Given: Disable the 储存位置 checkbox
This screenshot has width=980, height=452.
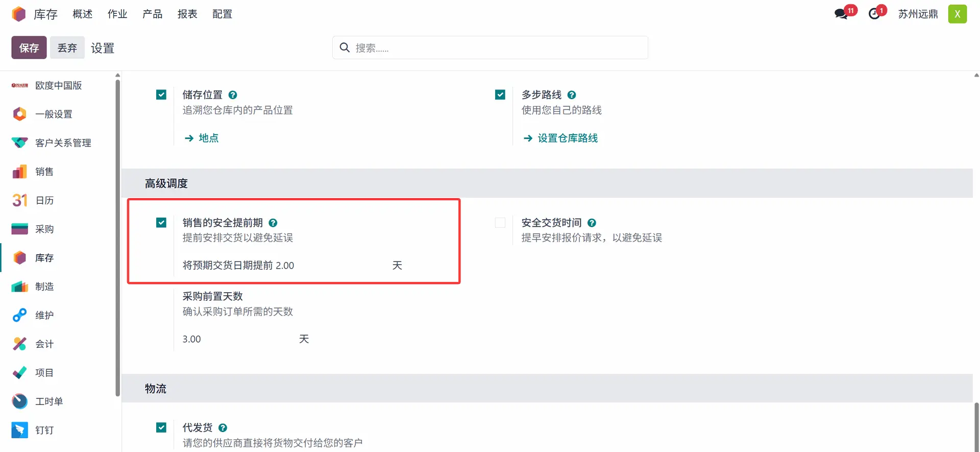Looking at the screenshot, I should pos(161,95).
